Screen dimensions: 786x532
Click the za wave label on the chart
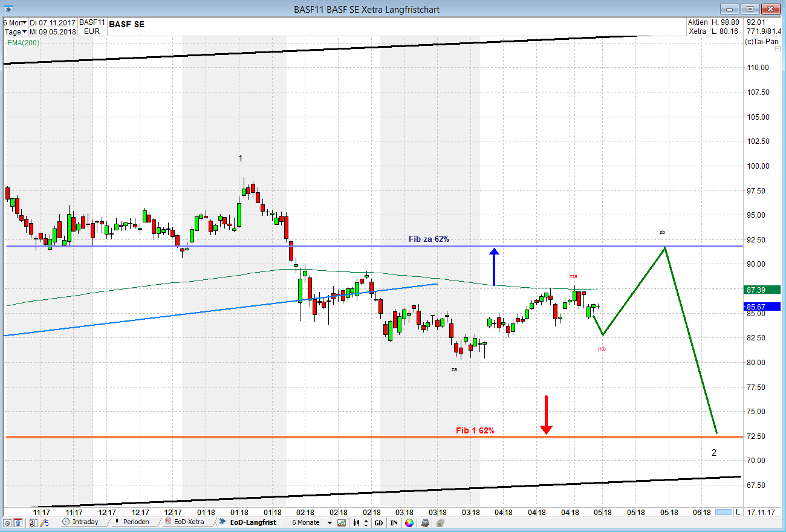pos(454,369)
